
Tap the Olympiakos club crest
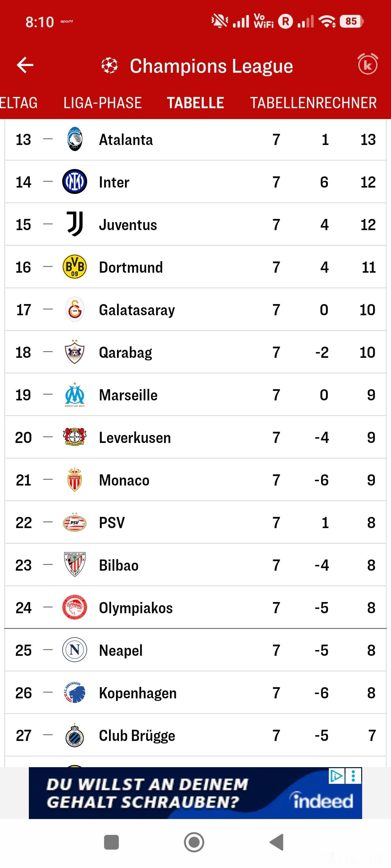coord(75,607)
